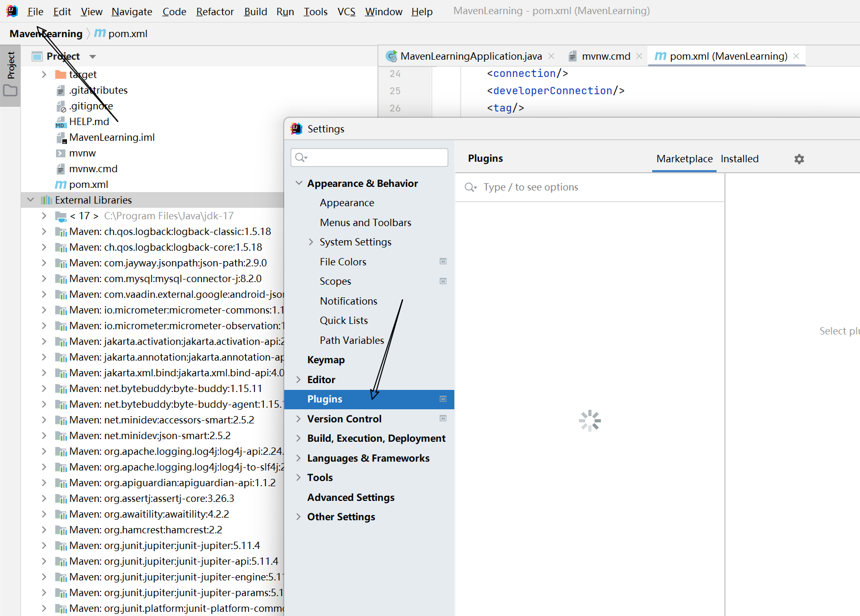Click project-level icon beside Version Control
Image resolution: width=860 pixels, height=616 pixels.
[x=443, y=418]
